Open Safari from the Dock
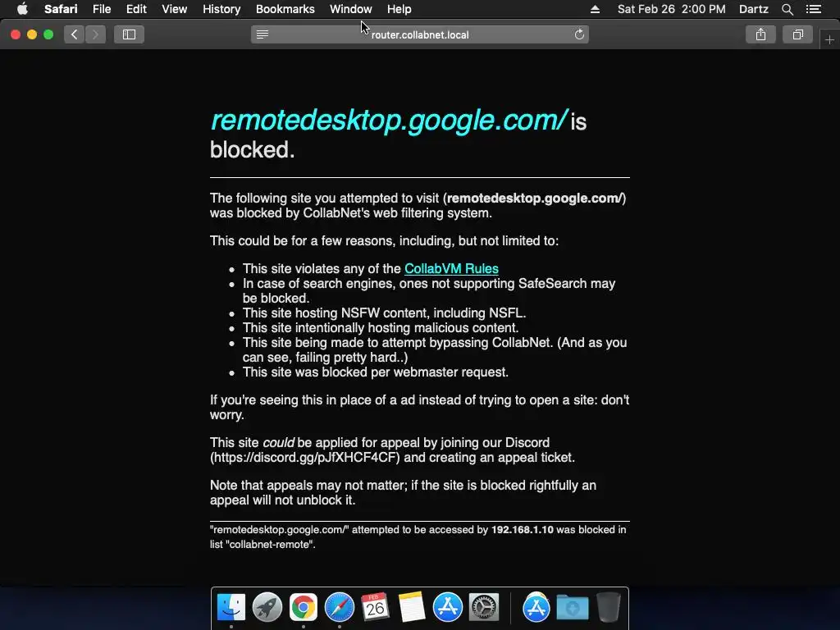Screen dimensions: 840x630 (x=339, y=608)
